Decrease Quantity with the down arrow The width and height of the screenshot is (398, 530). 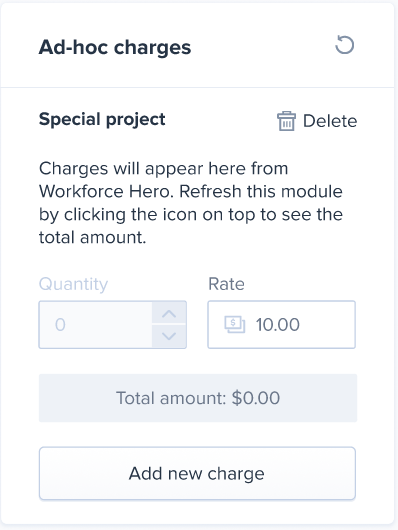169,336
